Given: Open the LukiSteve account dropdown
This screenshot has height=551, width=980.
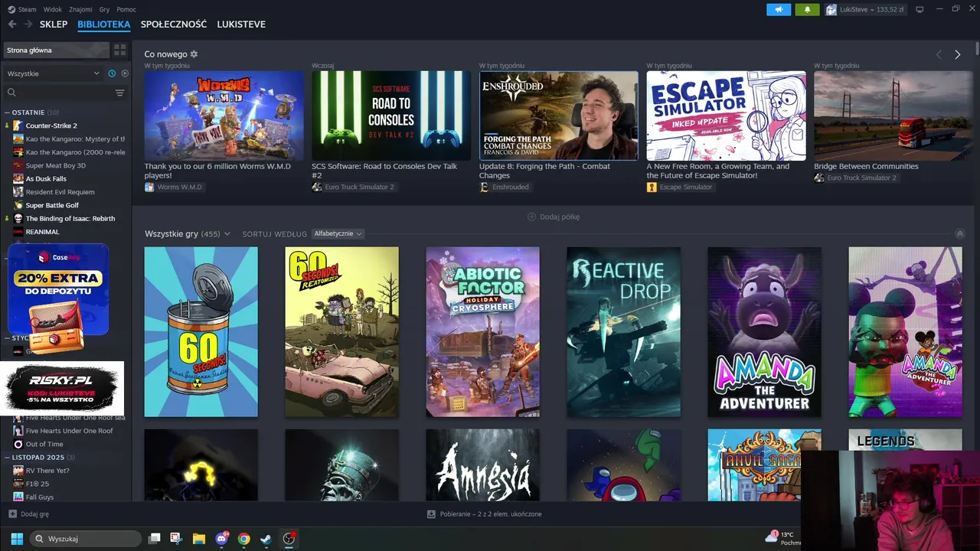Looking at the screenshot, I should pos(867,9).
